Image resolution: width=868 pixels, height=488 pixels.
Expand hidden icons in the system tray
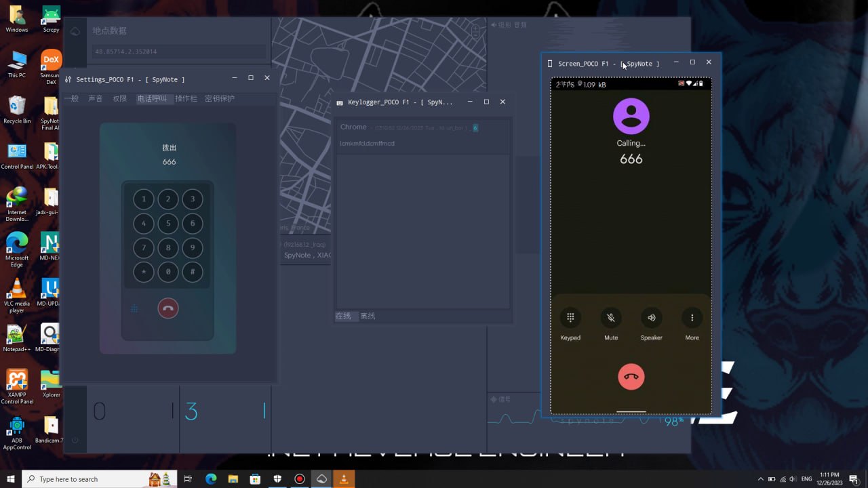point(761,479)
